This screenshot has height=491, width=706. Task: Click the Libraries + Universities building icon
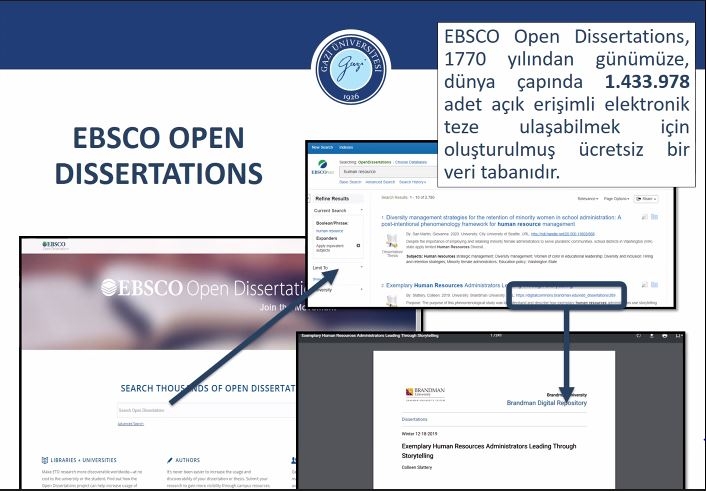point(45,460)
